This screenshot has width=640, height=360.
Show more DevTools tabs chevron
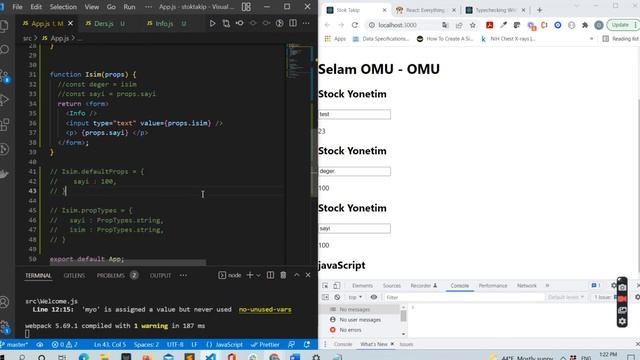point(547,286)
